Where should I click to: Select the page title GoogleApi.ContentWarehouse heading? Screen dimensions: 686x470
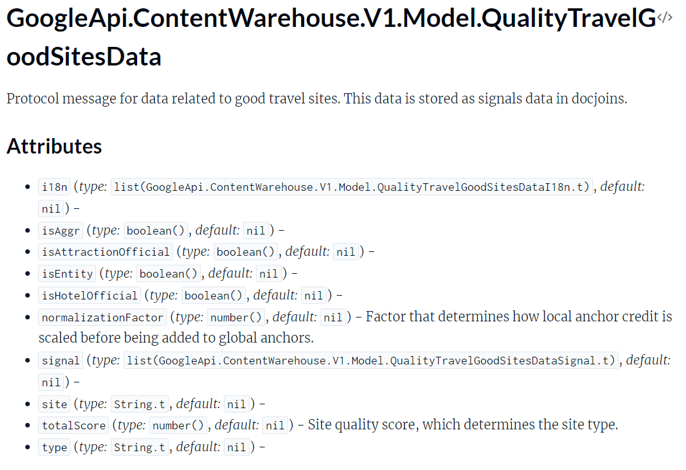[x=331, y=38]
